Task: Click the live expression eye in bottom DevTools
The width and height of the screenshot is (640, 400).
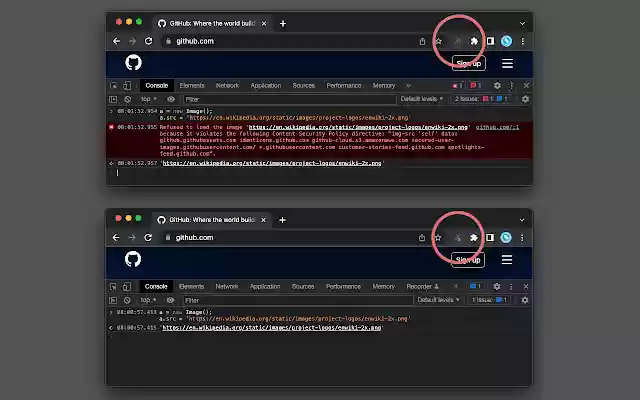Action: point(170,300)
